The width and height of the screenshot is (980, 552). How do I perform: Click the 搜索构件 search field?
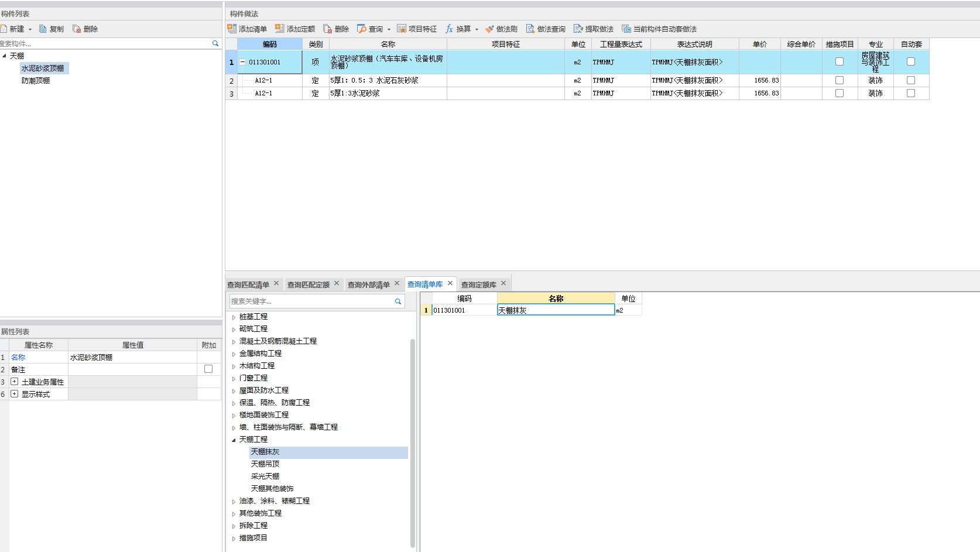coord(105,43)
